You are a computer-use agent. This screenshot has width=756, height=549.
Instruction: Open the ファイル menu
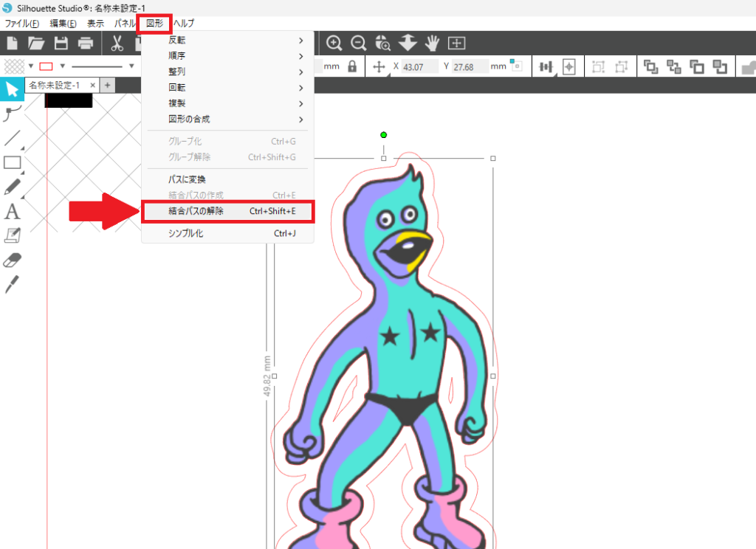(21, 23)
